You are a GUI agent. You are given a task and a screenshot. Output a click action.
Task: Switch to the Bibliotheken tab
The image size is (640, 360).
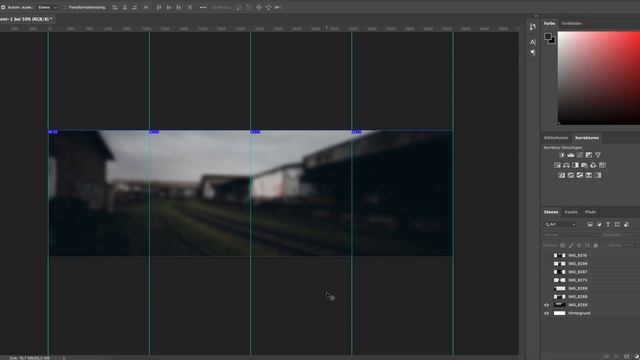(556, 138)
